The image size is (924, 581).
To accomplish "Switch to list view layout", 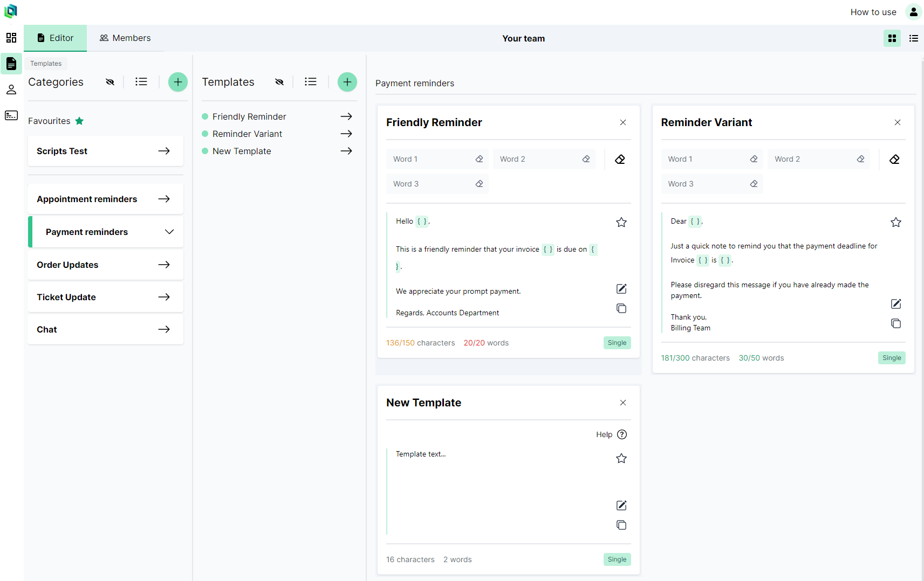I will [914, 38].
